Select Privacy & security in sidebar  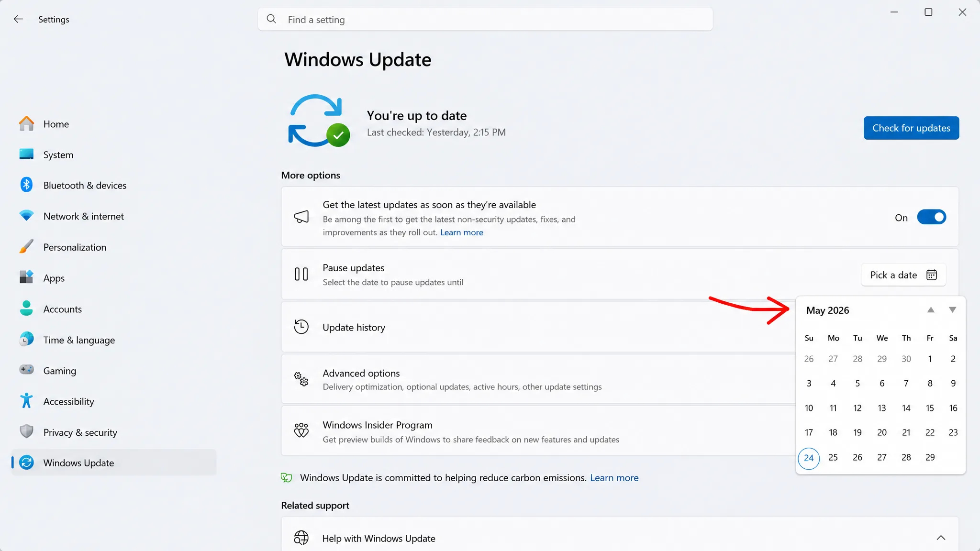(x=114, y=432)
